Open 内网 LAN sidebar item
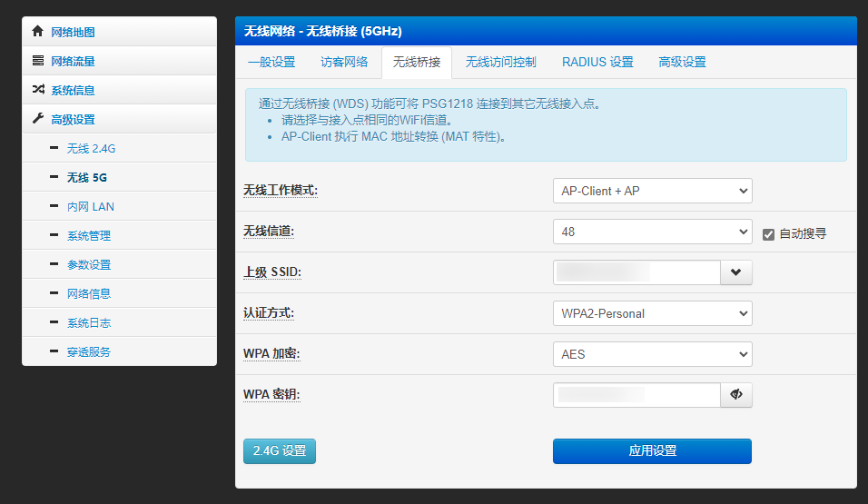This screenshot has height=504, width=868. pos(90,206)
